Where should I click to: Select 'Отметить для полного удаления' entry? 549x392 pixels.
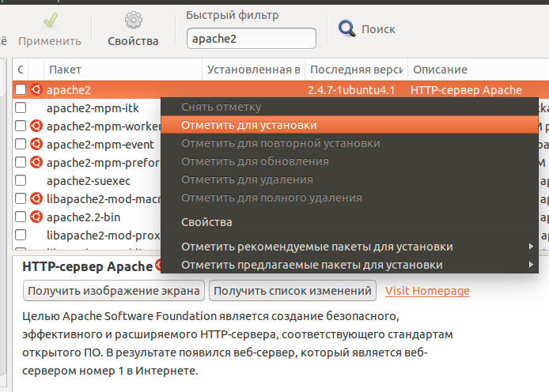(350, 198)
